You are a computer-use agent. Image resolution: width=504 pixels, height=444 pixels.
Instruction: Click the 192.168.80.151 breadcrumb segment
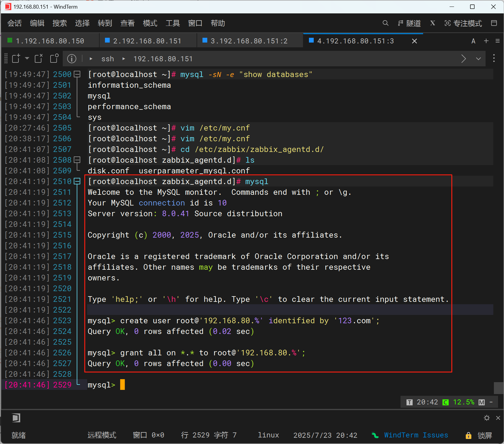(x=163, y=59)
